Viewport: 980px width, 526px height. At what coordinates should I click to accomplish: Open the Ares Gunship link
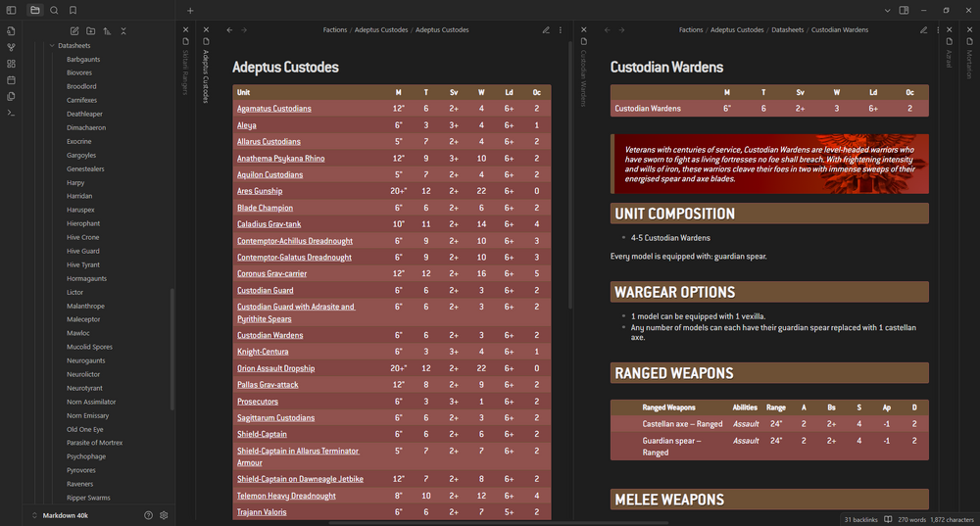tap(260, 191)
